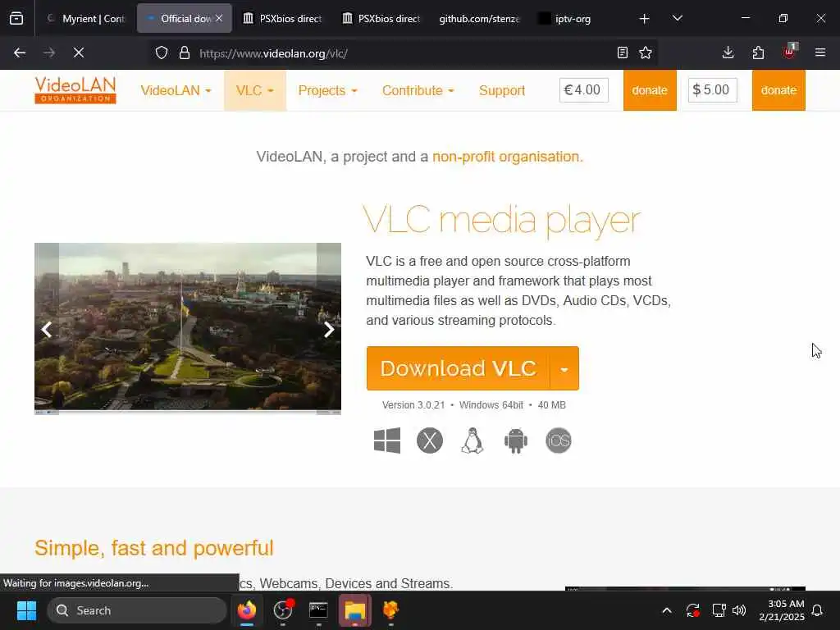Open the clock and date in taskbar

[782, 610]
